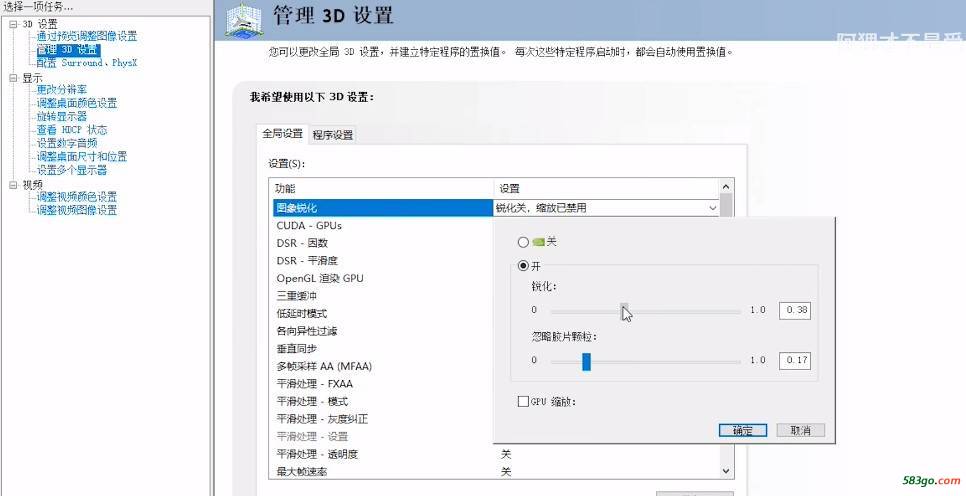Open 通过预览调整图像设置 in the tree
The image size is (966, 496).
[x=86, y=36]
